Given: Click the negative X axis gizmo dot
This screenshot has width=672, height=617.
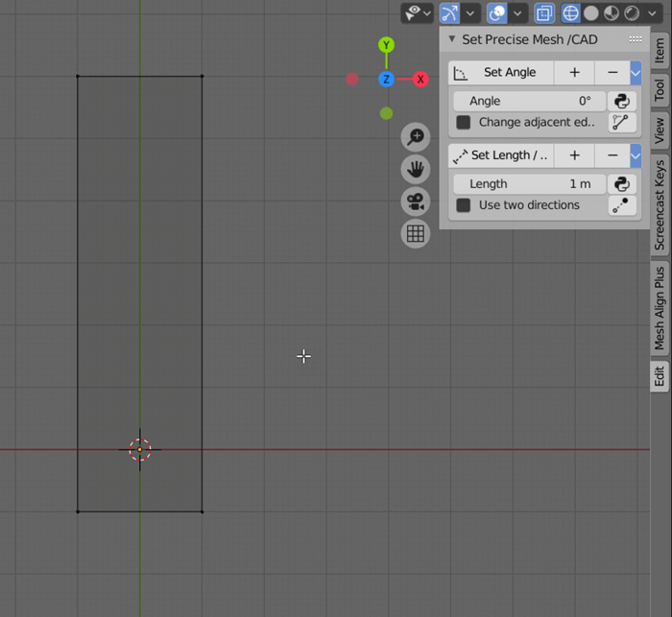Looking at the screenshot, I should [352, 80].
